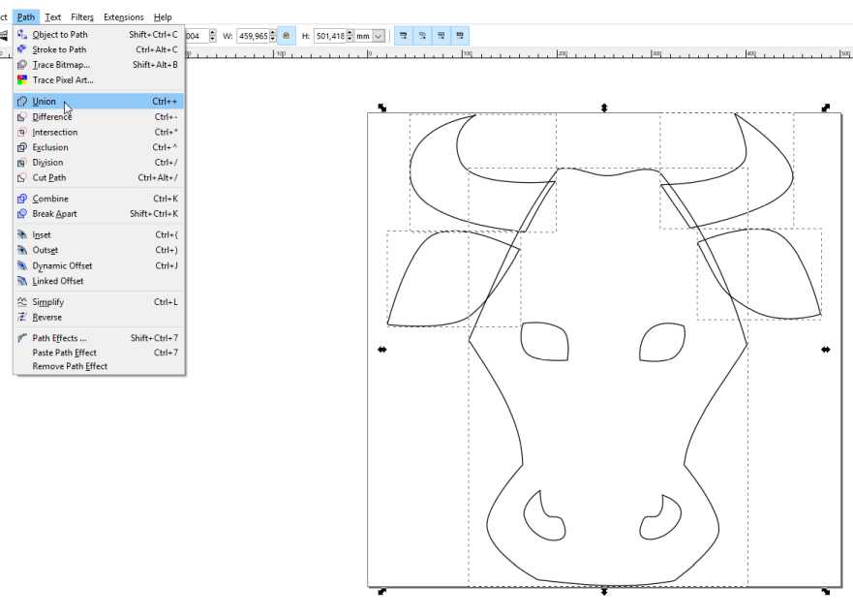
Task: Click the right-middle selection scale handle
Action: pos(825,350)
